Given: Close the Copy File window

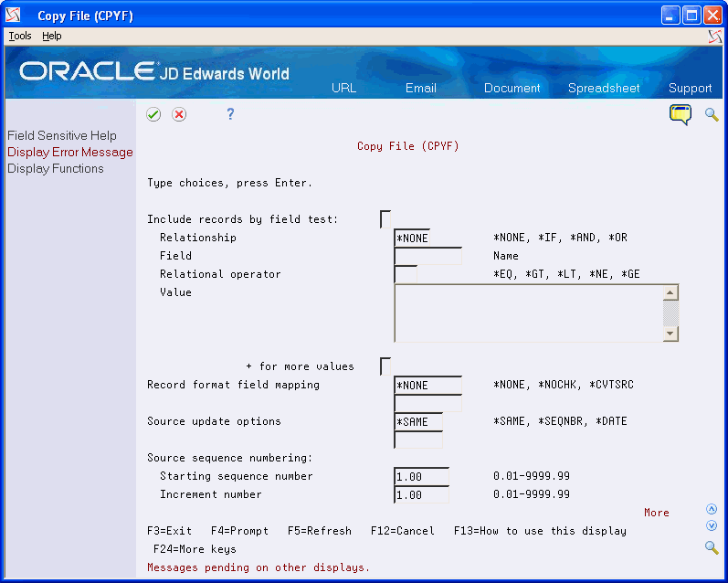Looking at the screenshot, I should [712, 16].
